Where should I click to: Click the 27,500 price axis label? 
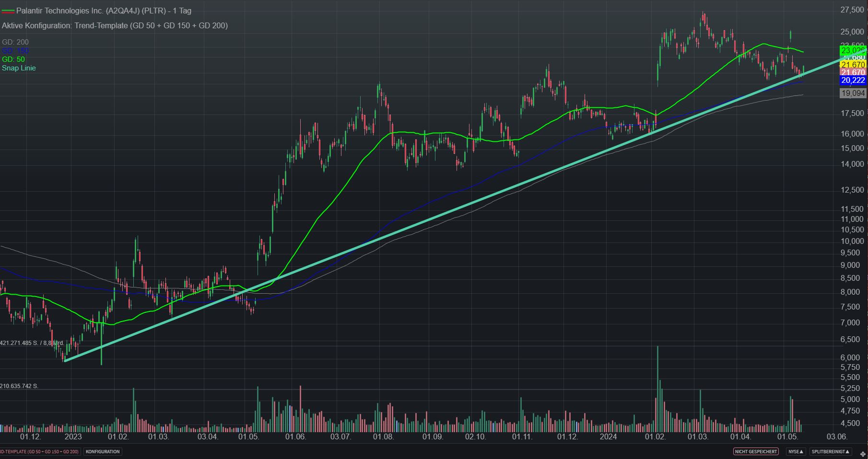tap(852, 10)
